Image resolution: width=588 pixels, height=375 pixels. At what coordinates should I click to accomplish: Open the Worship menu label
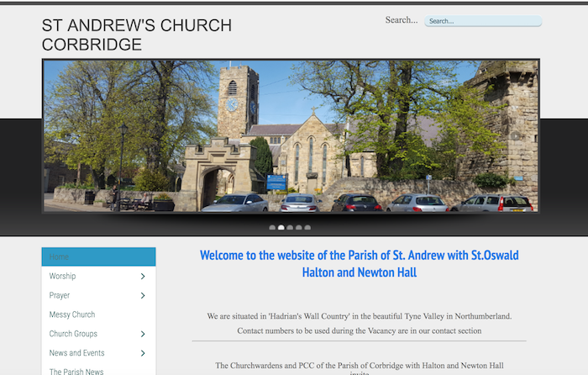[x=63, y=277]
